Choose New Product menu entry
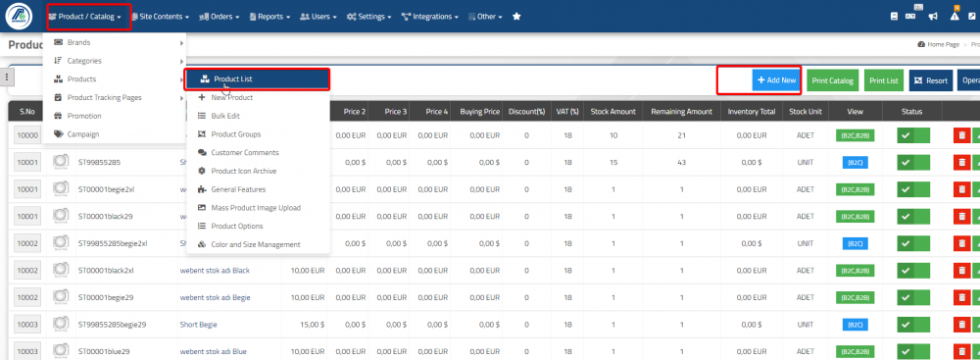The height and width of the screenshot is (360, 980). [x=258, y=98]
